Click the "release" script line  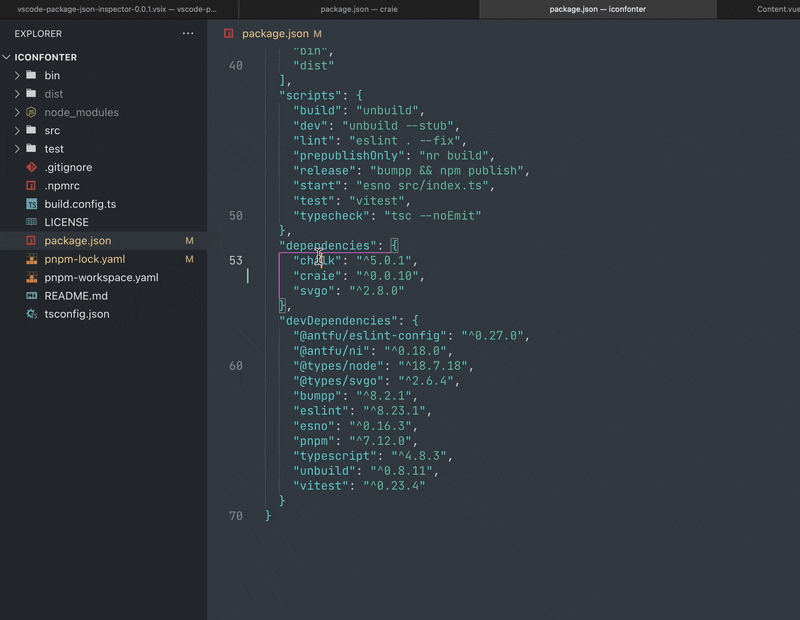(411, 170)
